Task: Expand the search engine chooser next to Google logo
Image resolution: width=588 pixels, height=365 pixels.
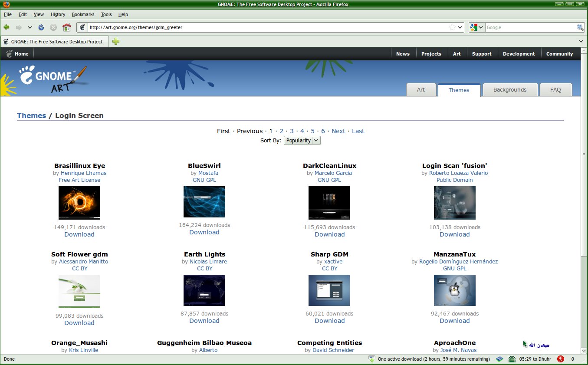Action: click(x=482, y=27)
